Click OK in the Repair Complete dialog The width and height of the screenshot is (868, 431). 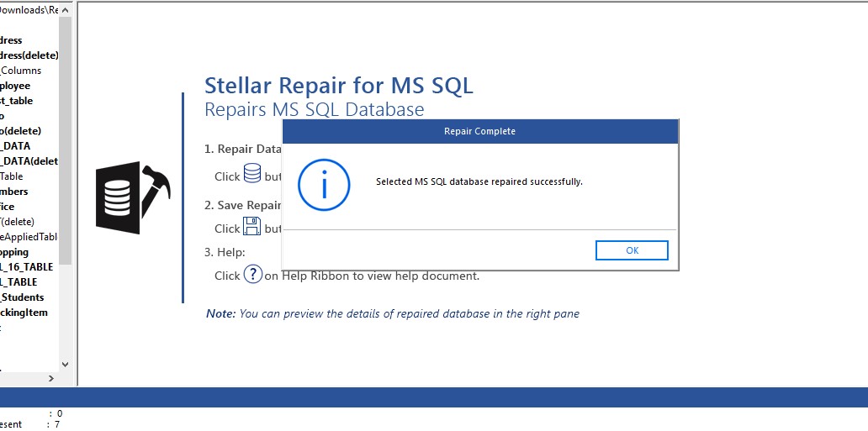(632, 250)
